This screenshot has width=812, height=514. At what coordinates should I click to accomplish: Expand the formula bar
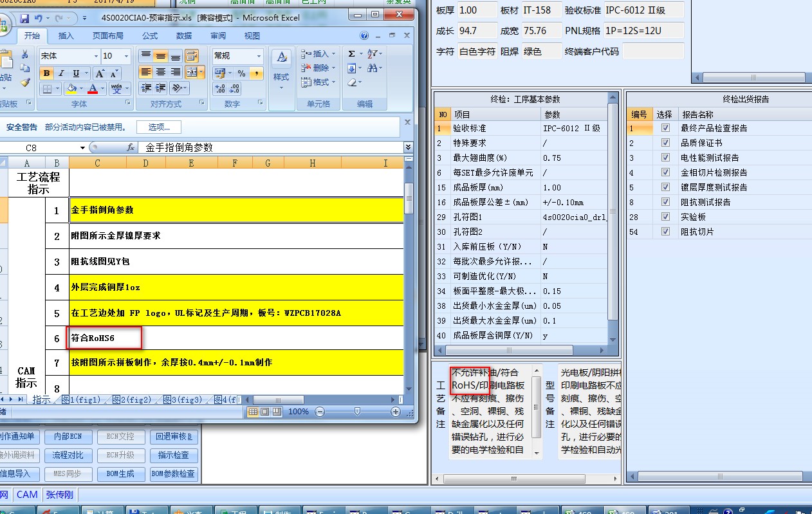408,147
